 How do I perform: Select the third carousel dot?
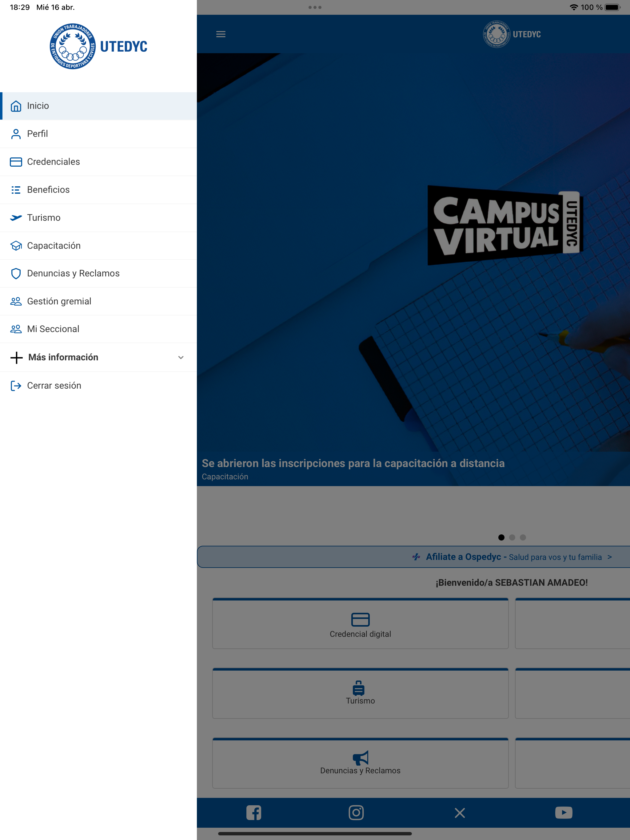(523, 537)
